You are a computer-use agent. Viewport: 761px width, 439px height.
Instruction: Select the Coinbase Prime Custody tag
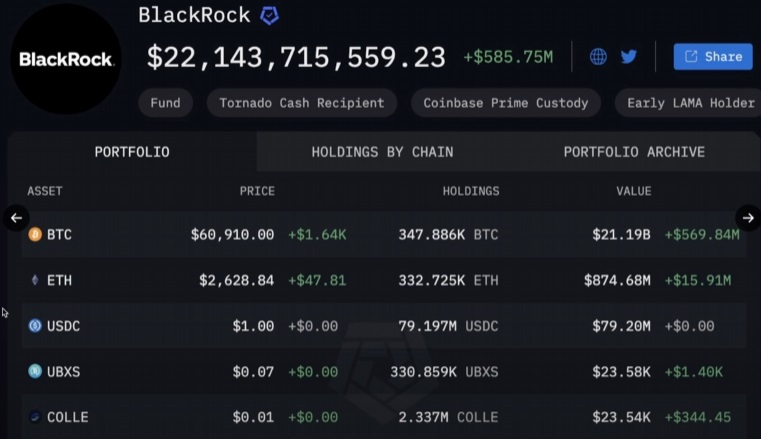point(506,103)
